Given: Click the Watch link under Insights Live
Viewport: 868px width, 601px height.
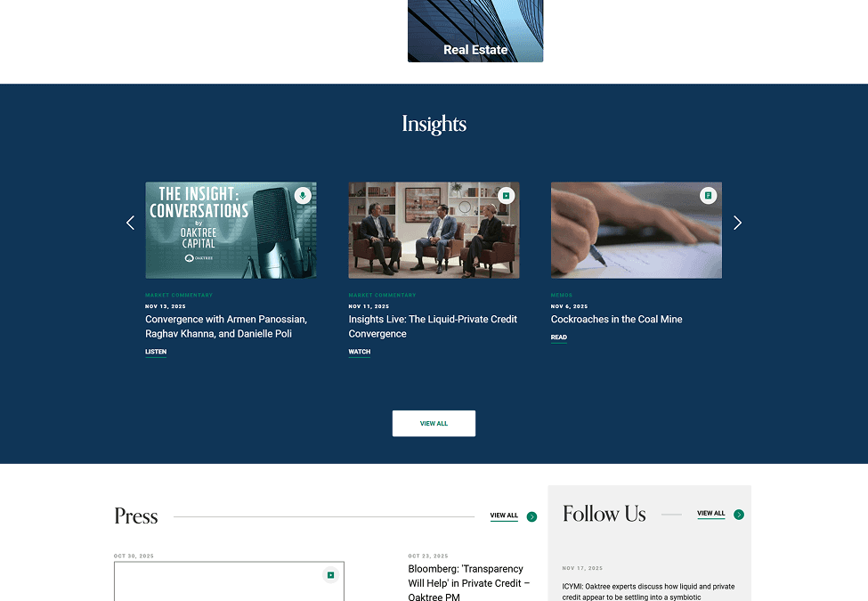Looking at the screenshot, I should (360, 352).
